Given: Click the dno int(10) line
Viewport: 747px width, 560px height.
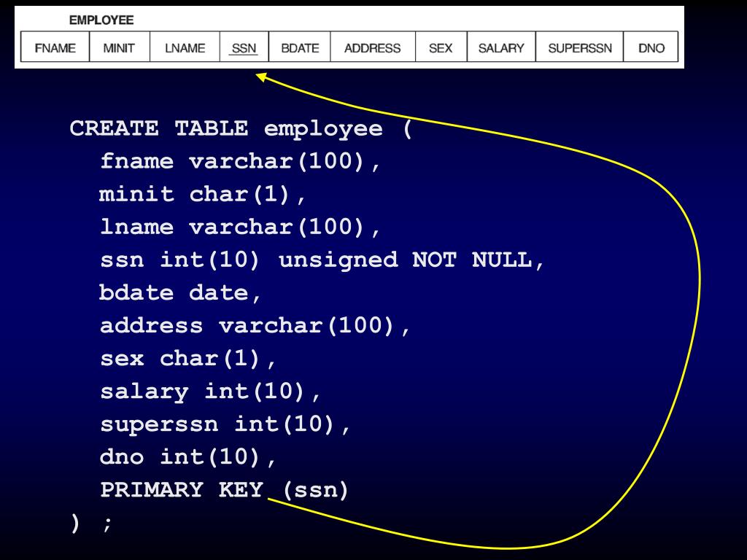Looking at the screenshot, I should [187, 456].
